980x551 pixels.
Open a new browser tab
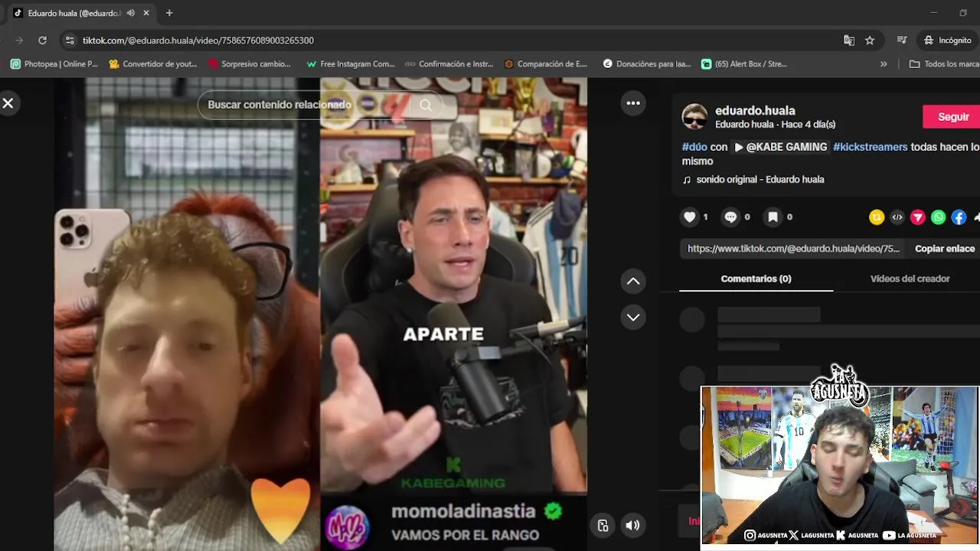169,13
